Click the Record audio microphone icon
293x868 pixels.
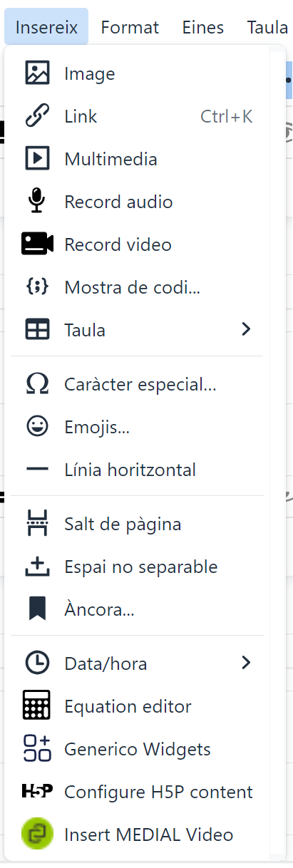37,202
